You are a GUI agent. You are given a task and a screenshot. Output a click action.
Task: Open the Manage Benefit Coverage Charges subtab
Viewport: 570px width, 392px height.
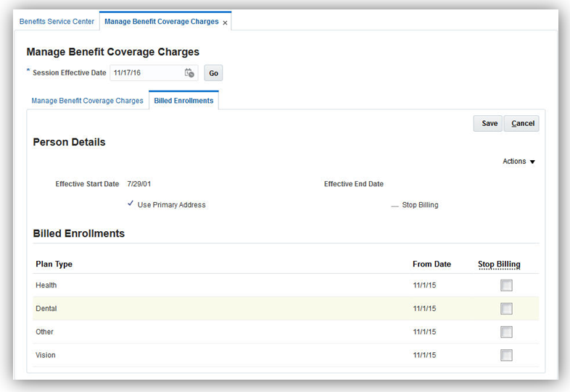[x=87, y=101]
